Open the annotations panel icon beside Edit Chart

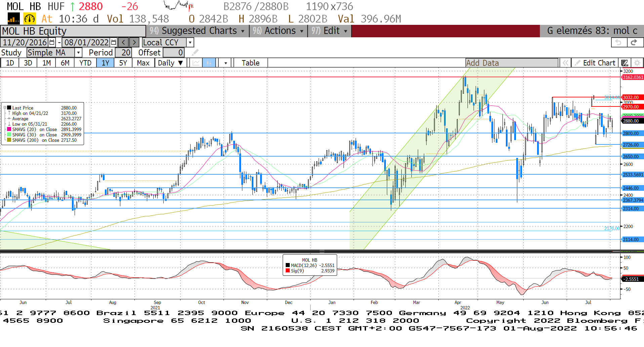coord(625,63)
